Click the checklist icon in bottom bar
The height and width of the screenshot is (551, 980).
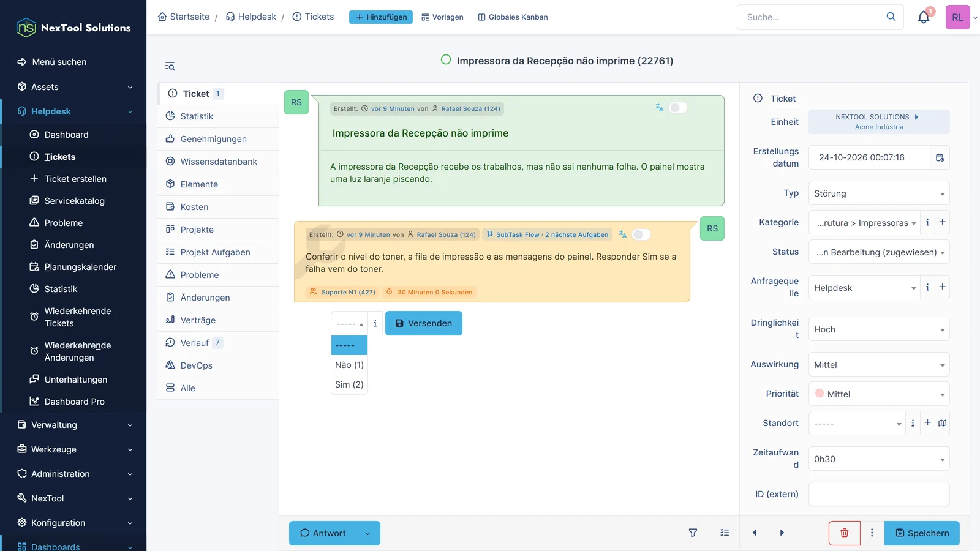pos(725,533)
